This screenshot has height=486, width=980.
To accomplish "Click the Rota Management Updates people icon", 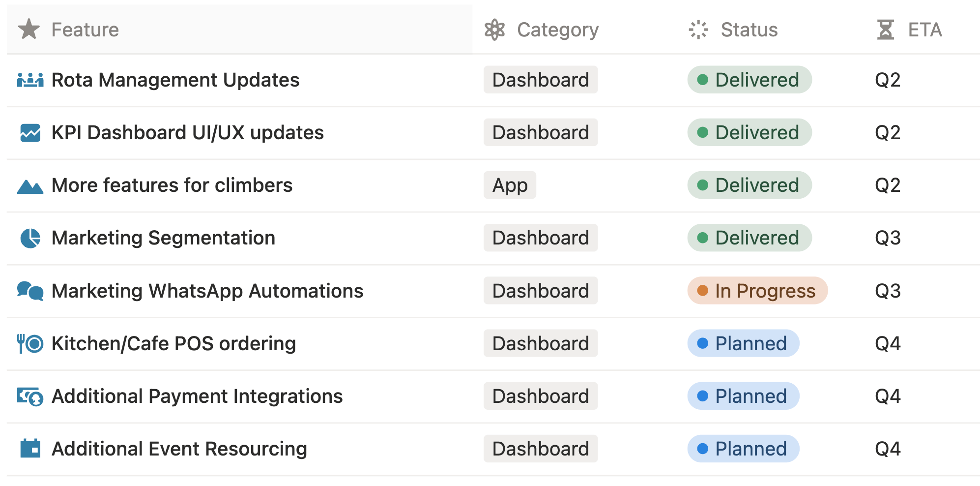I will (x=30, y=80).
